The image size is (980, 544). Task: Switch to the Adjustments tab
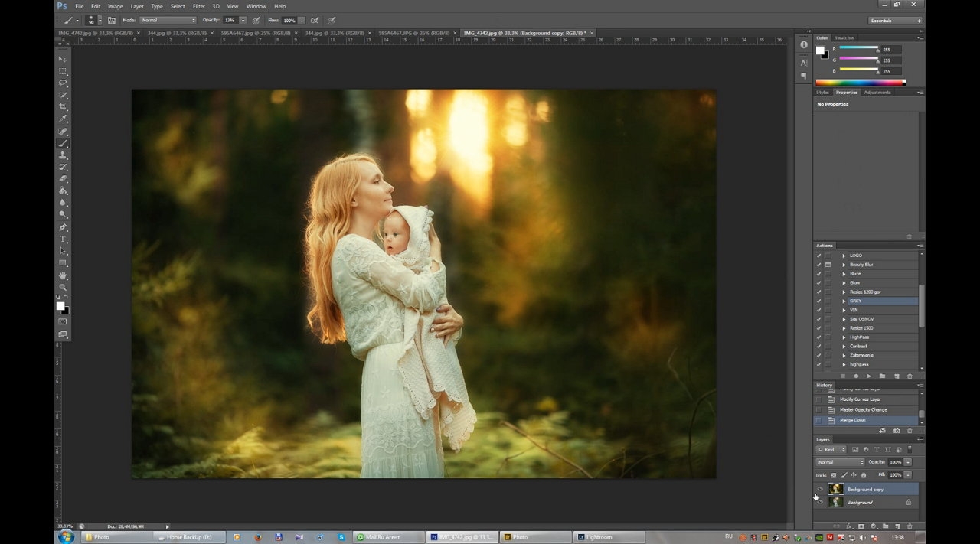(877, 93)
